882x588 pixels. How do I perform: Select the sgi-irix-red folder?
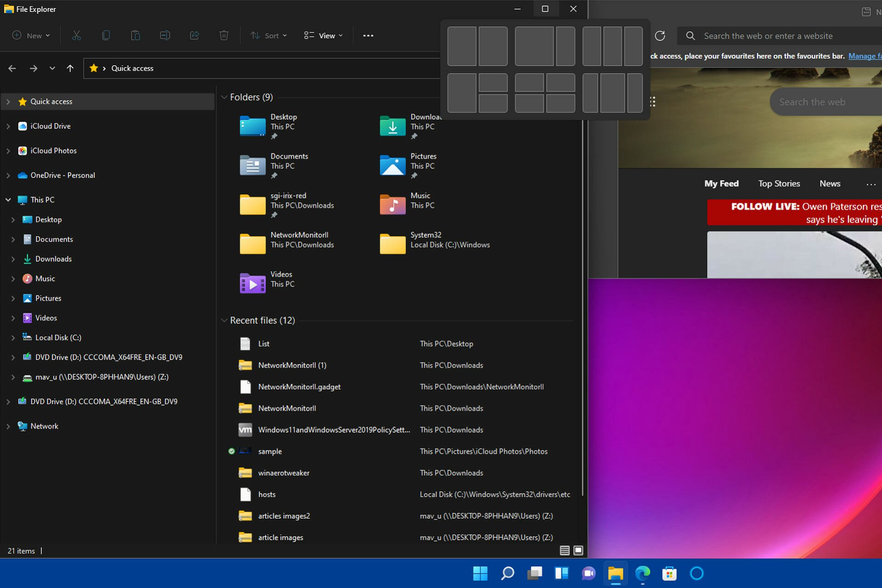(x=287, y=205)
